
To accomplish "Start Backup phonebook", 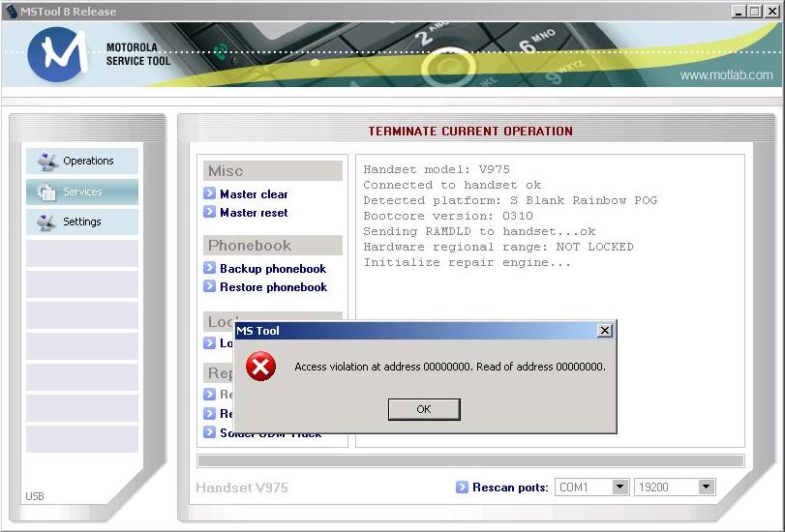I will [x=273, y=268].
